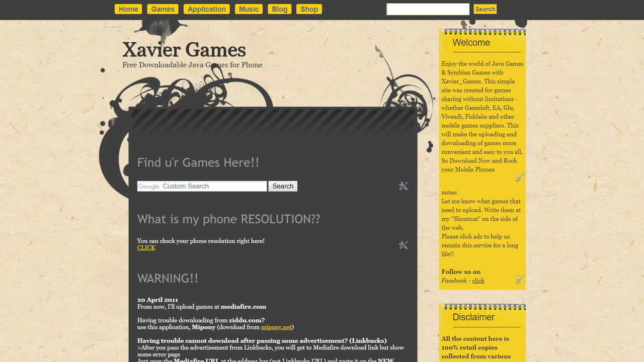Follow the CLICK link for phone resolution

(146, 248)
